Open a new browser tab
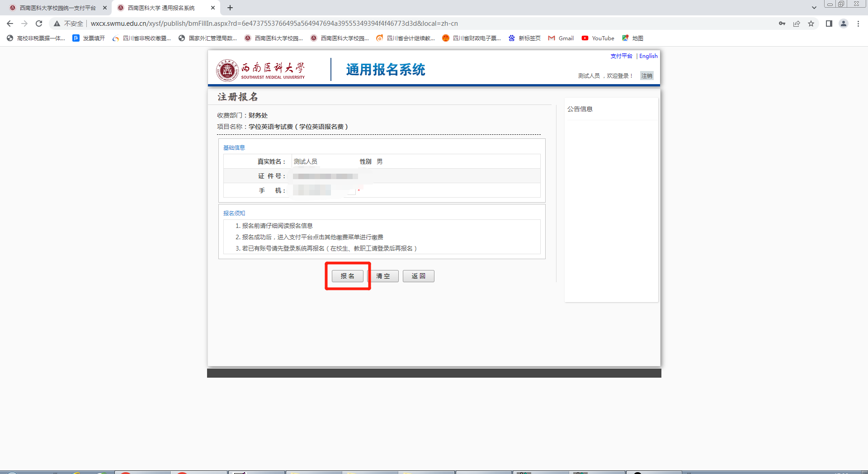Image resolution: width=868 pixels, height=474 pixels. (230, 8)
